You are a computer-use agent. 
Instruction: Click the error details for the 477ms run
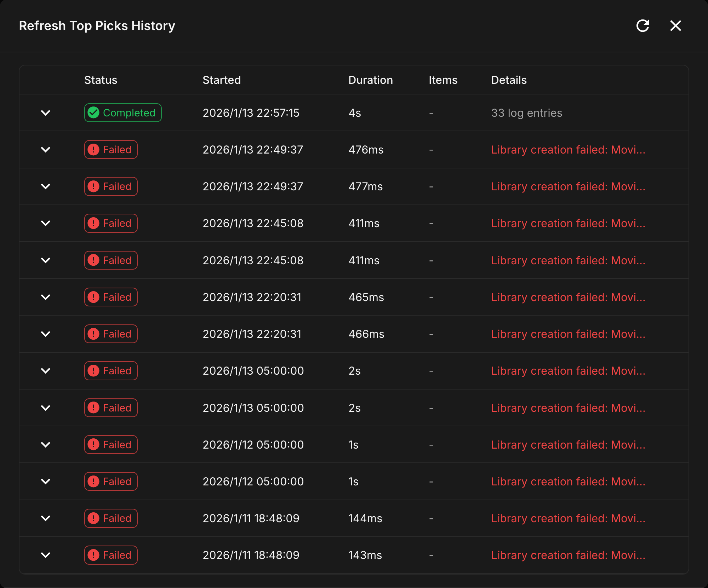[x=568, y=186]
